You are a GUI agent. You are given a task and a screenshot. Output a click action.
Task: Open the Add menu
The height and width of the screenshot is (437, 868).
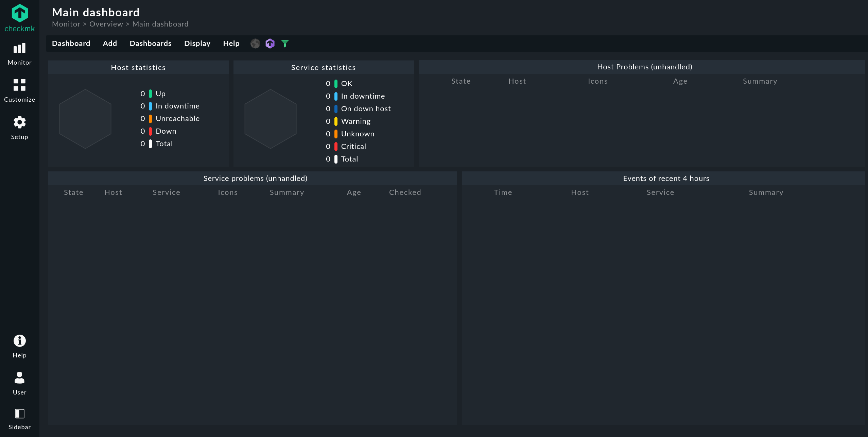tap(110, 44)
